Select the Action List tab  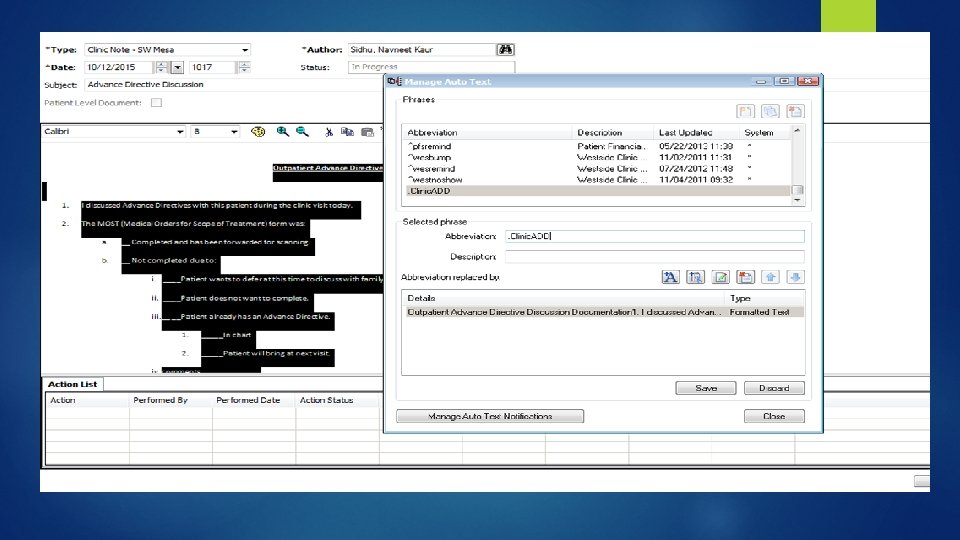(72, 384)
